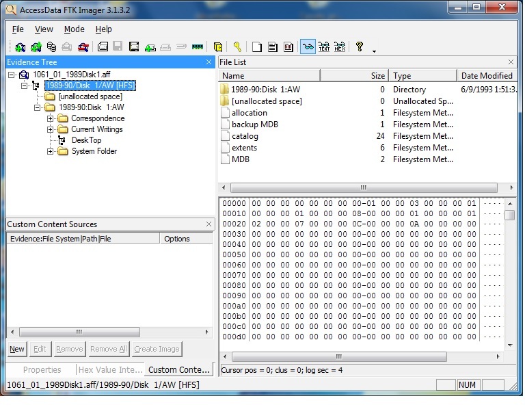Sort file list by Date Modified column
Screen dimensions: 525x420
pos(487,76)
